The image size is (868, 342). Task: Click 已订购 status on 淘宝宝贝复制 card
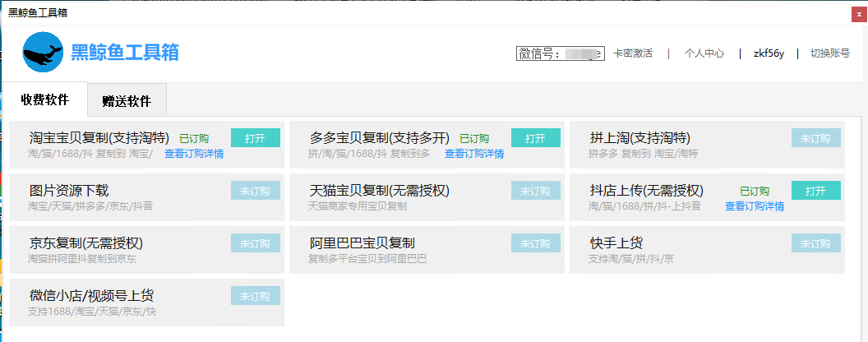point(194,138)
